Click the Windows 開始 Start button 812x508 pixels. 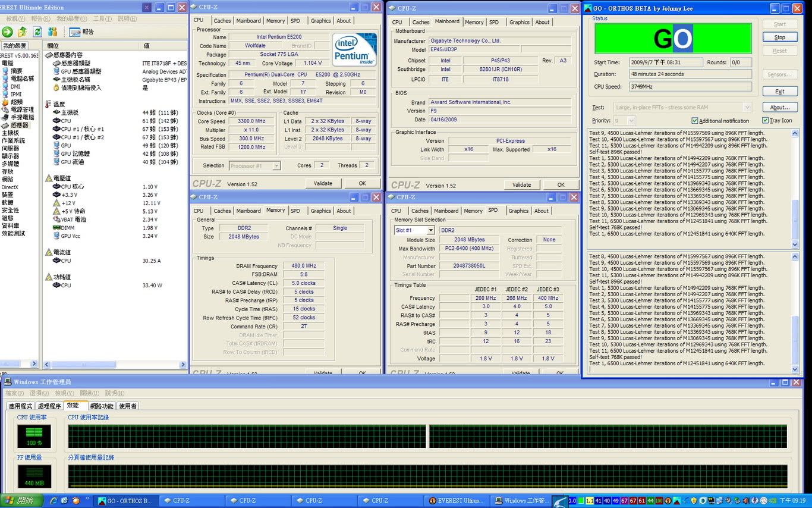(x=21, y=501)
